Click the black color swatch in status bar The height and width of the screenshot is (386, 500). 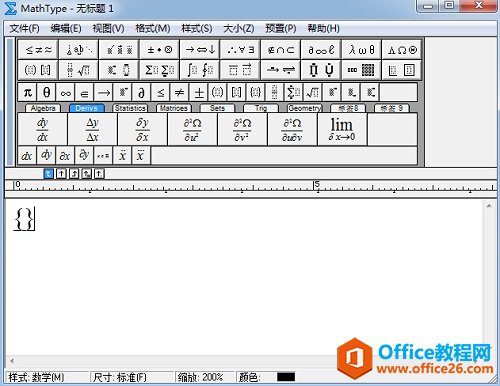286,377
